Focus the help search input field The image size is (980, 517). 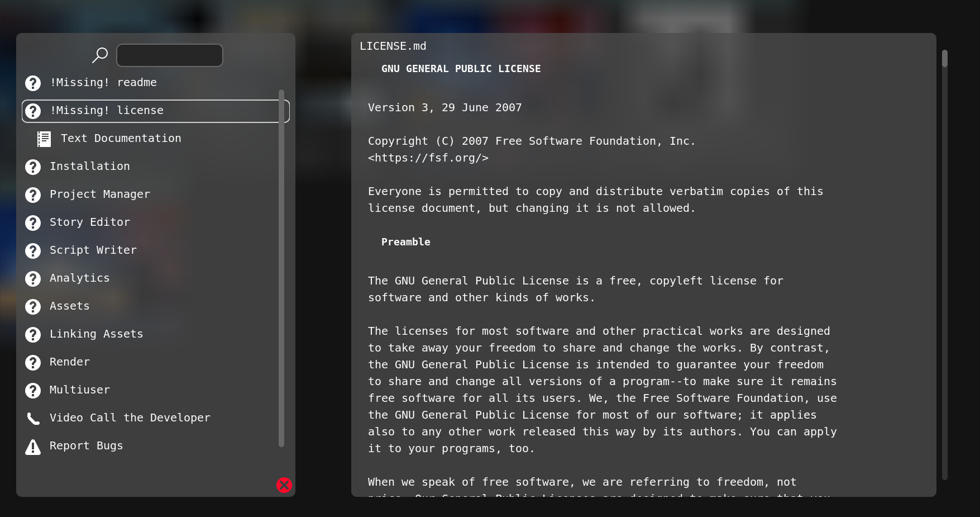click(x=170, y=55)
